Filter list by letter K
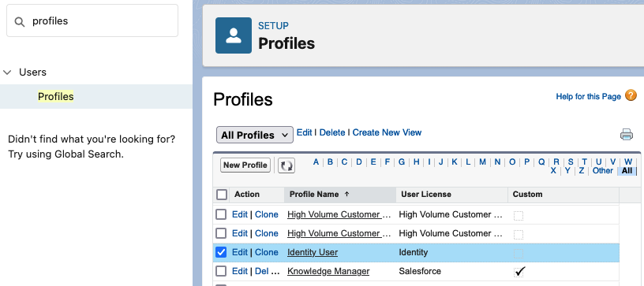 tap(455, 162)
